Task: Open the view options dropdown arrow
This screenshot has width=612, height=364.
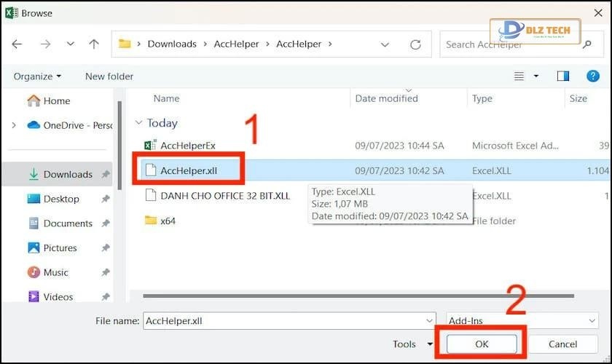Action: [536, 76]
